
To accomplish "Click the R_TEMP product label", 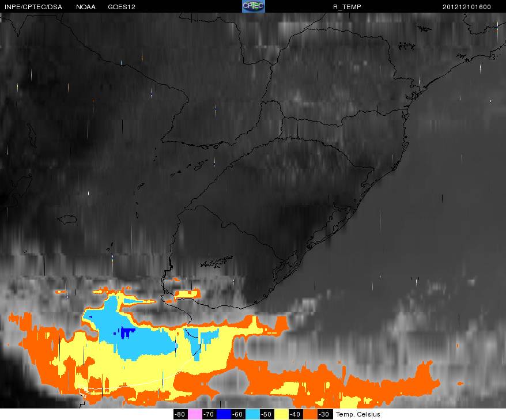I will pos(347,7).
